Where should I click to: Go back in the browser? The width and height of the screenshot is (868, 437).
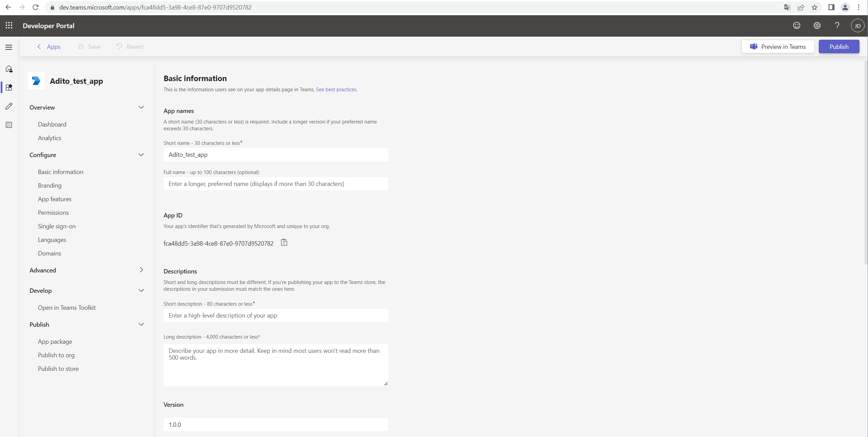click(x=8, y=7)
